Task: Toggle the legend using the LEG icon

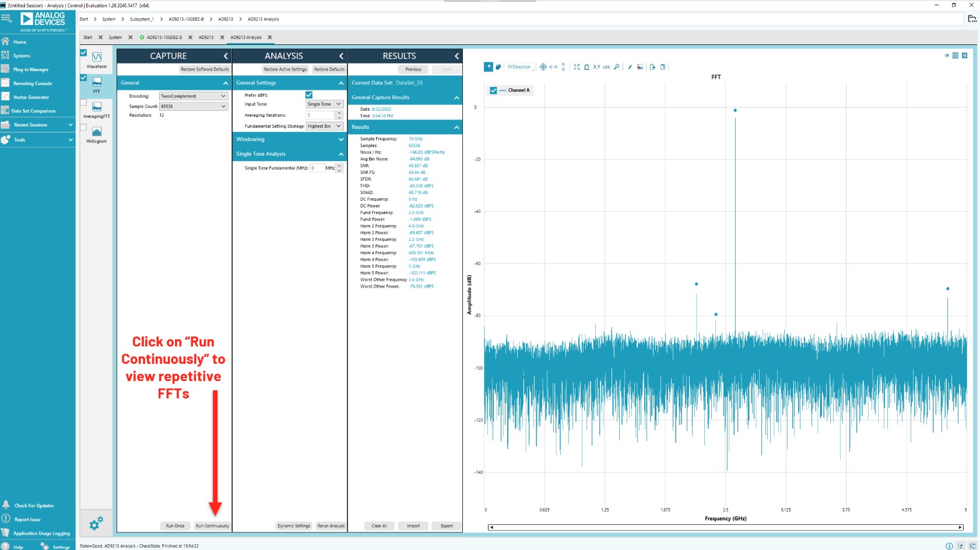Action: pyautogui.click(x=606, y=66)
